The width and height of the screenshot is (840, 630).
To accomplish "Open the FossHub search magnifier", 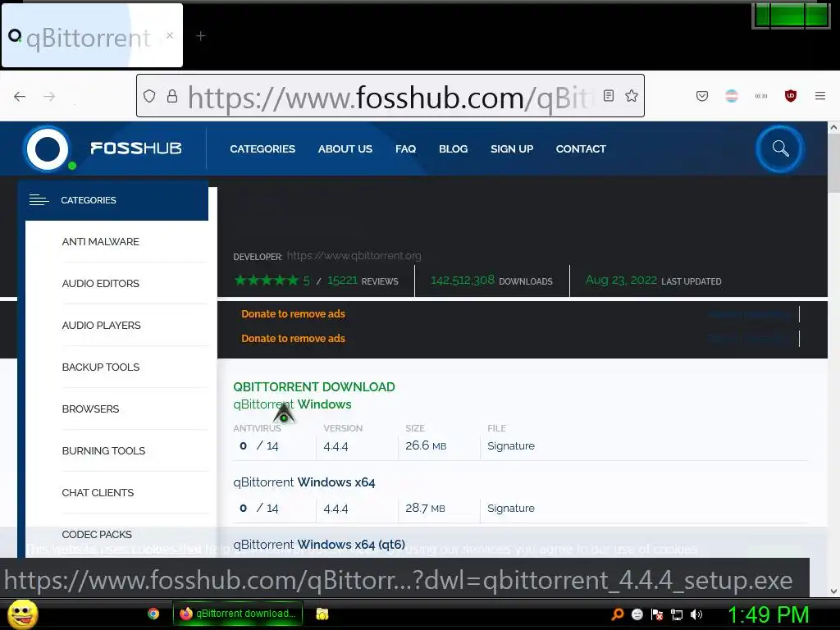I will 780,148.
